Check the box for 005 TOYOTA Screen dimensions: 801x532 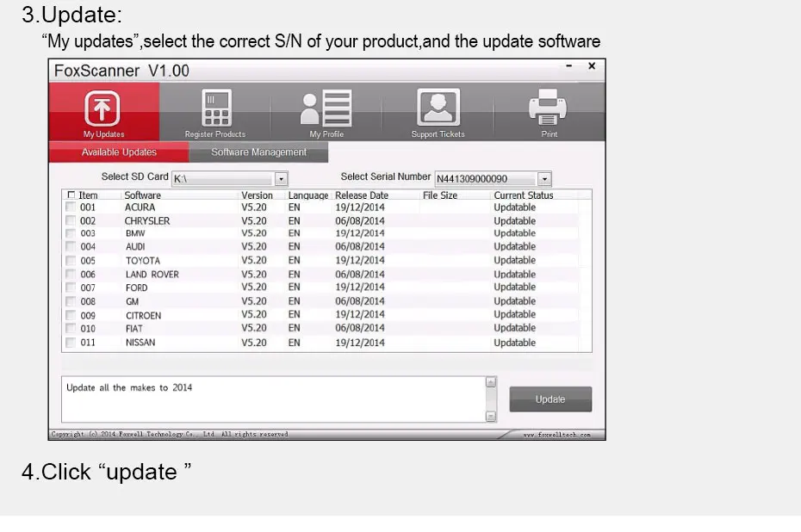[71, 260]
